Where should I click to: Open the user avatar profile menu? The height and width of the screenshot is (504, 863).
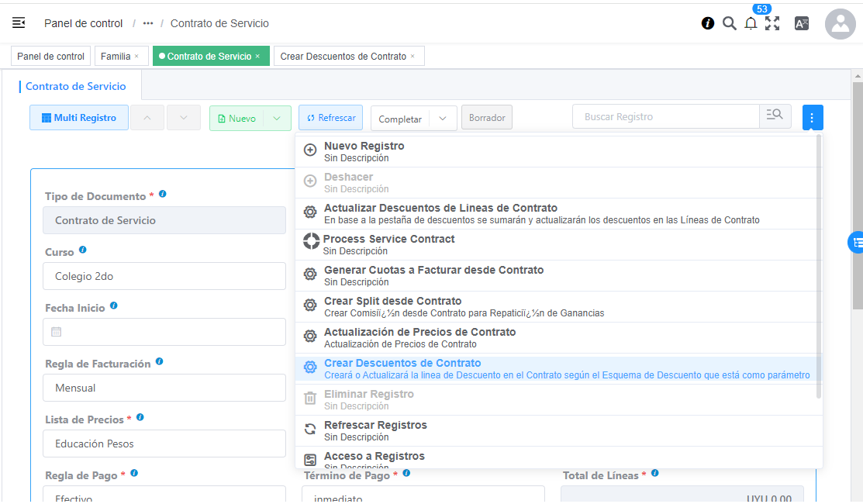click(x=840, y=23)
